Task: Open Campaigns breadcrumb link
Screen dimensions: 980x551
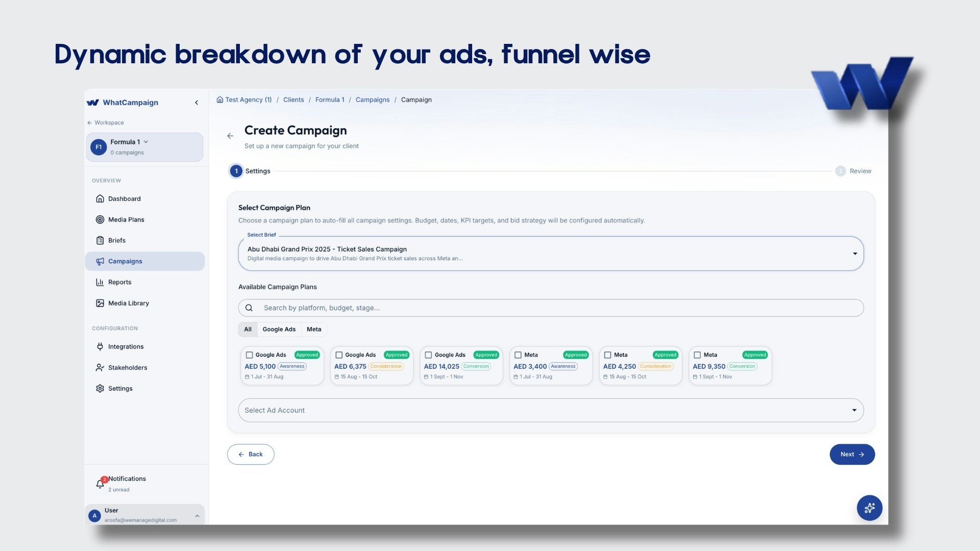Action: click(x=373, y=99)
